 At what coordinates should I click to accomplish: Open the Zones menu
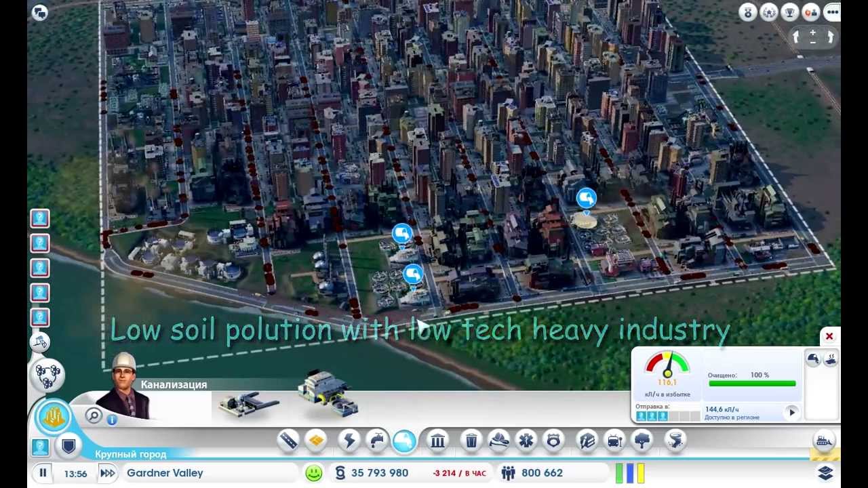tap(315, 441)
